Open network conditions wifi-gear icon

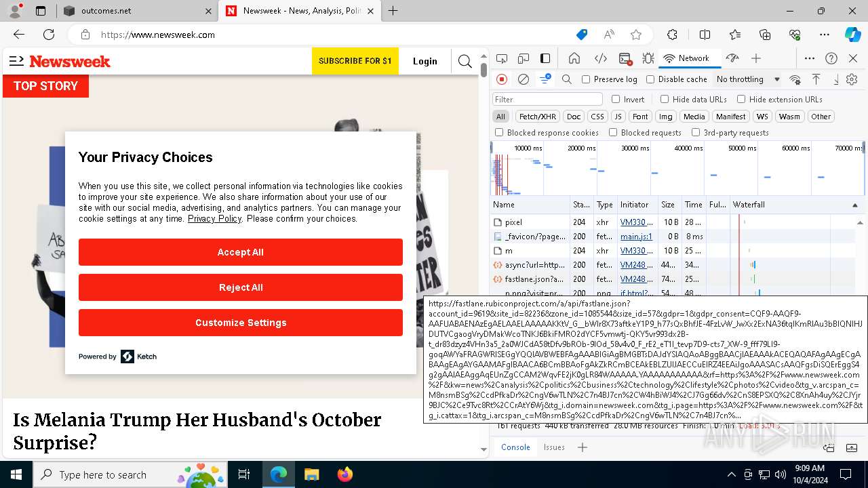[x=795, y=79]
